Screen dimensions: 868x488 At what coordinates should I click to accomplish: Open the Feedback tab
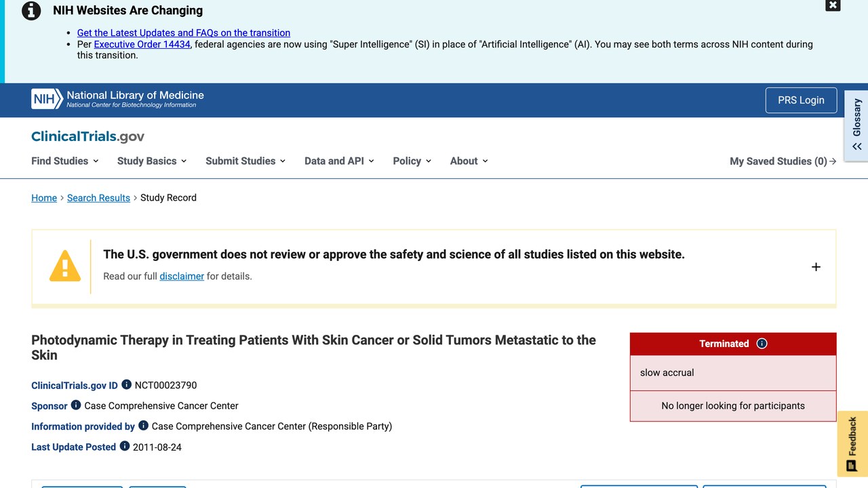pyautogui.click(x=852, y=444)
